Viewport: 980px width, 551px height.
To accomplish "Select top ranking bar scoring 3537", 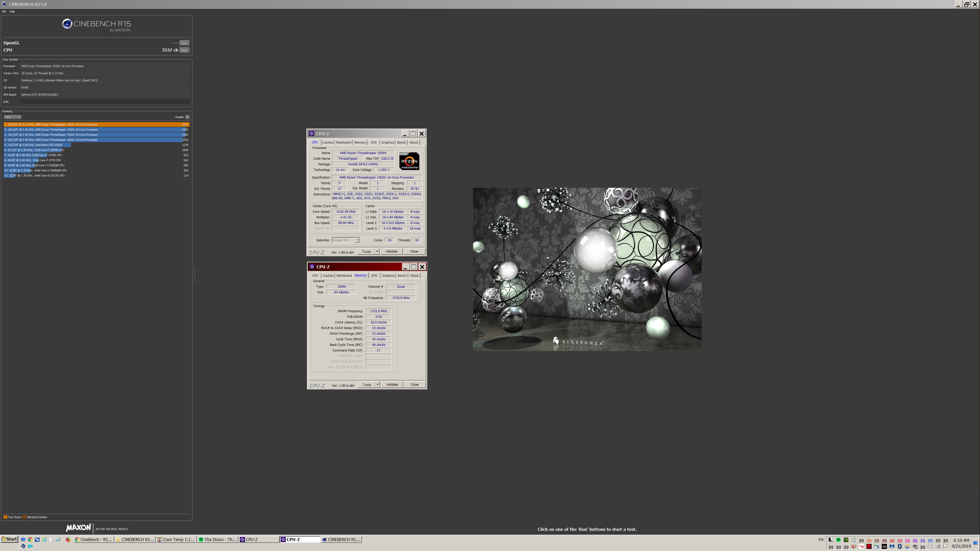I will click(96, 124).
